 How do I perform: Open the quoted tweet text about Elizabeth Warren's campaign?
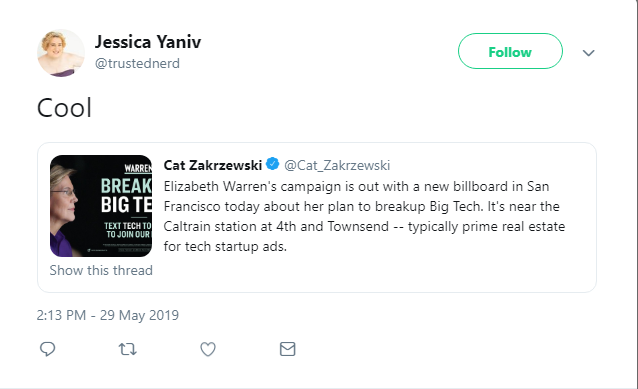click(364, 216)
